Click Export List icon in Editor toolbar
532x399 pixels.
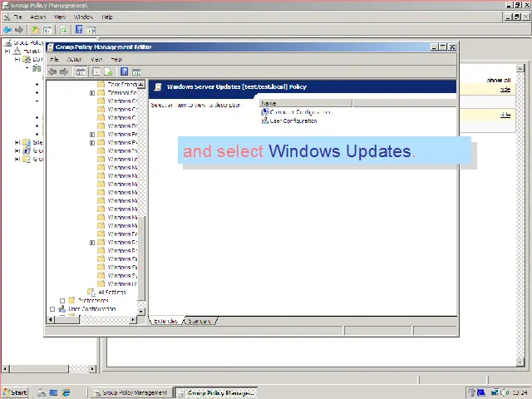(108, 71)
